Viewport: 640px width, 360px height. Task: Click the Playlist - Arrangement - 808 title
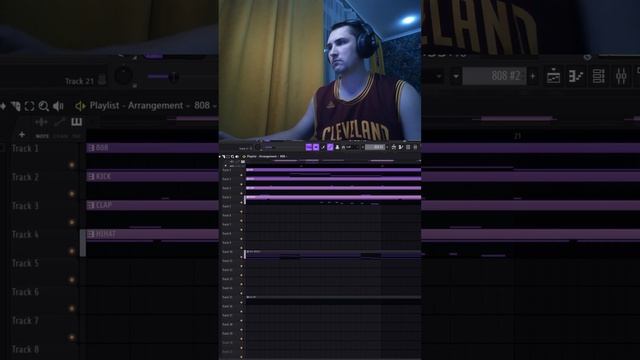150,106
